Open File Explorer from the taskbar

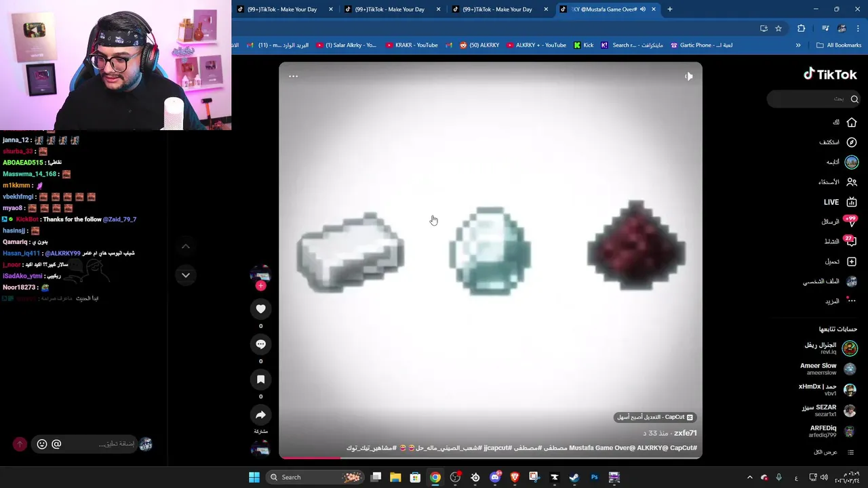pyautogui.click(x=395, y=477)
